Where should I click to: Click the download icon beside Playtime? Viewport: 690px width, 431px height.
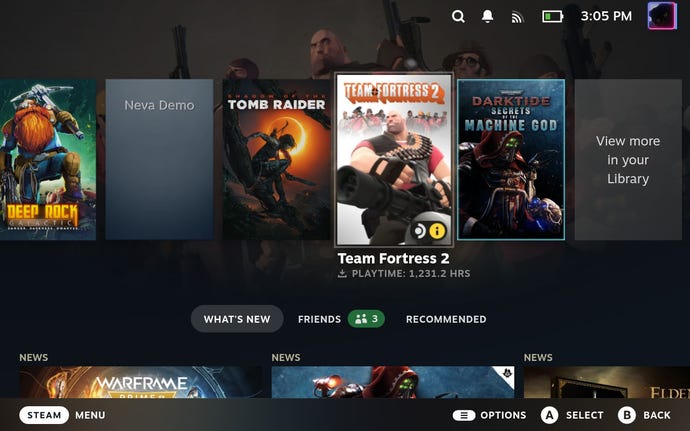pyautogui.click(x=341, y=274)
